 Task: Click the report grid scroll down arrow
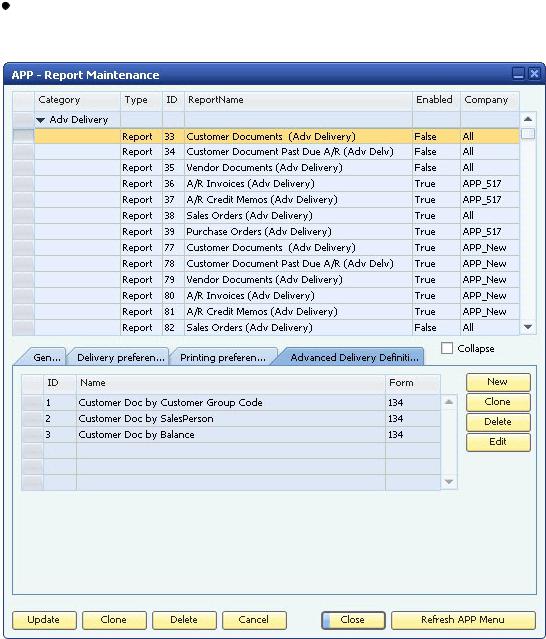tap(528, 327)
